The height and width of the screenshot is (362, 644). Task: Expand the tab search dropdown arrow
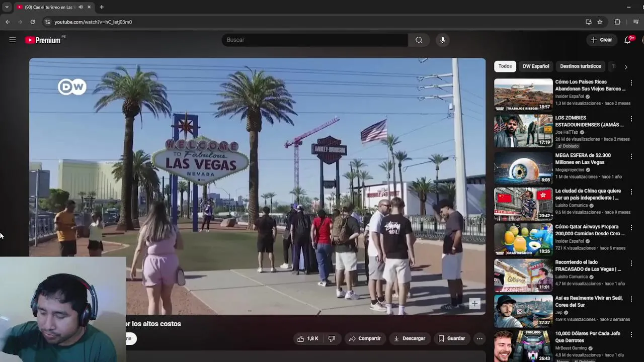pos(7,7)
